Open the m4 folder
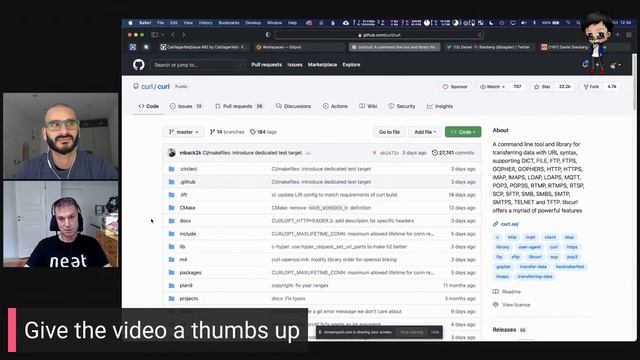The height and width of the screenshot is (360, 640). tap(183, 260)
